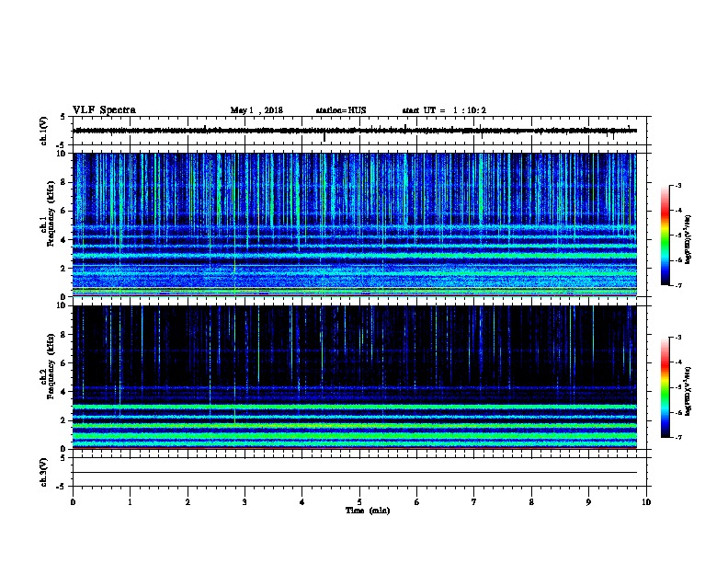The height and width of the screenshot is (563, 728).
Task: Click inside the ch.1 spectrogram panel
Action: click(x=355, y=224)
